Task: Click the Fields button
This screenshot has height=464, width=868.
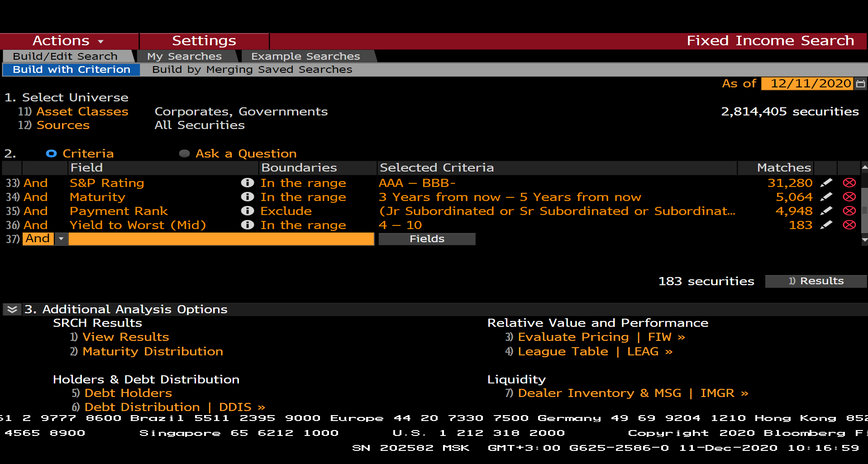Action: click(x=427, y=239)
